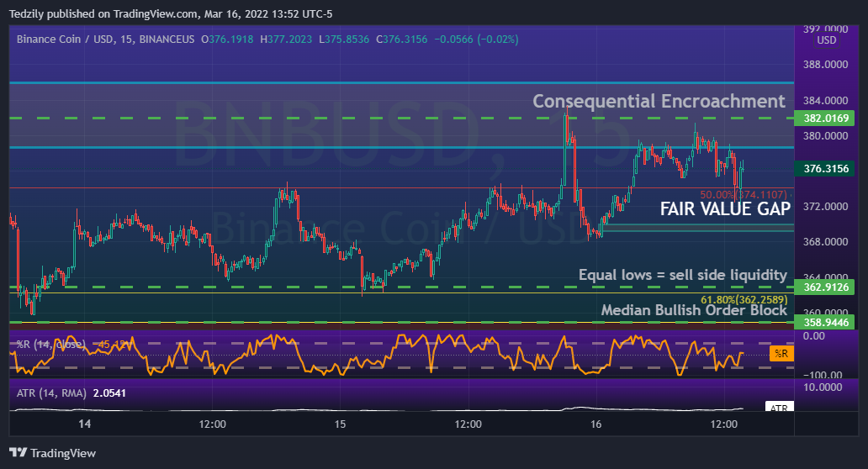Click the 'Consequential Encroachment' annotation
The width and height of the screenshot is (868, 469).
point(659,101)
